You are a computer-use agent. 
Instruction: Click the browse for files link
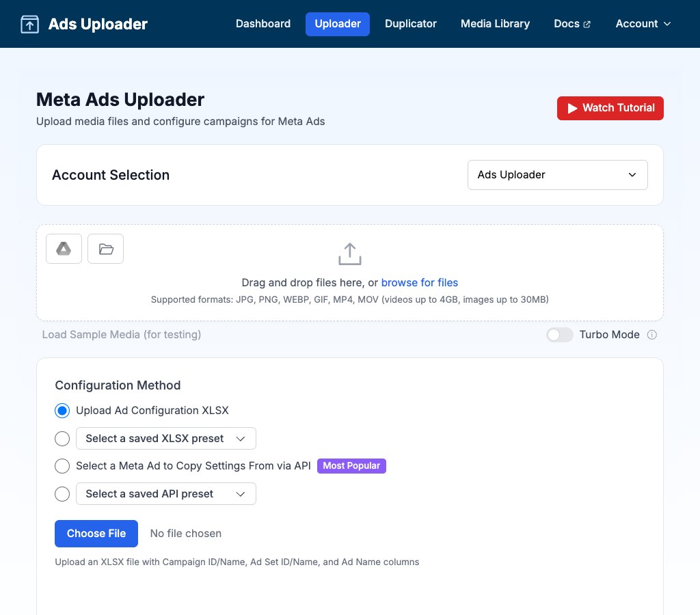pyautogui.click(x=420, y=283)
